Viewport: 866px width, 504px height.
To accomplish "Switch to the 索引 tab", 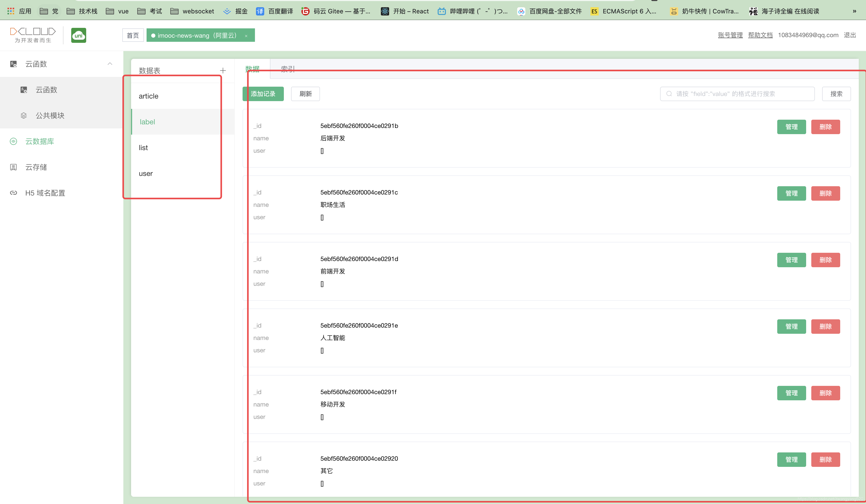I will [x=288, y=69].
